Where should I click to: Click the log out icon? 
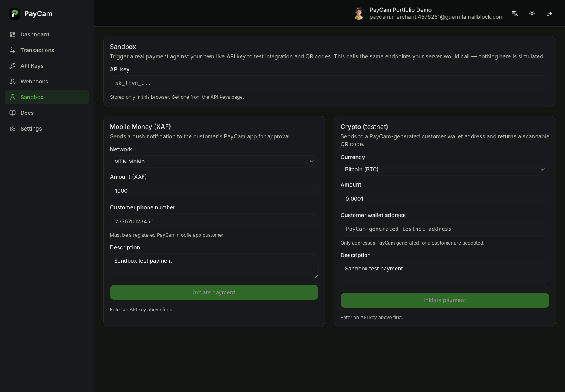pyautogui.click(x=549, y=13)
